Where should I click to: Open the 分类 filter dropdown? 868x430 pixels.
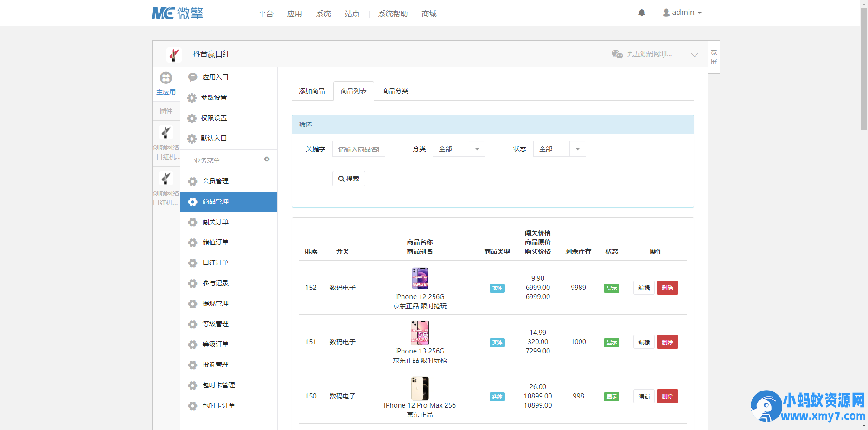pyautogui.click(x=459, y=149)
